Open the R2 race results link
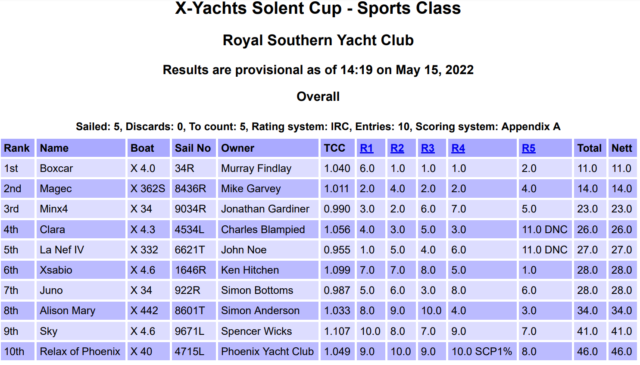The width and height of the screenshot is (640, 365). (397, 148)
